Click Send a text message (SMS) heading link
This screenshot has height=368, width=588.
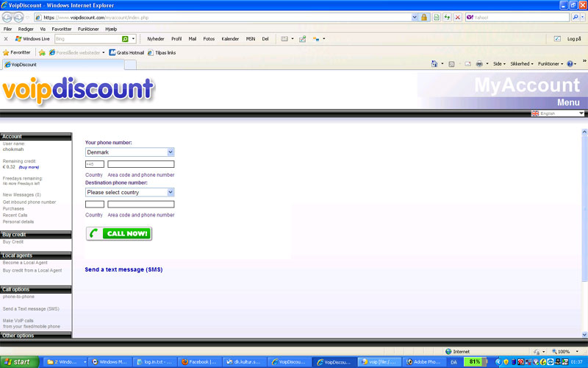pyautogui.click(x=123, y=269)
